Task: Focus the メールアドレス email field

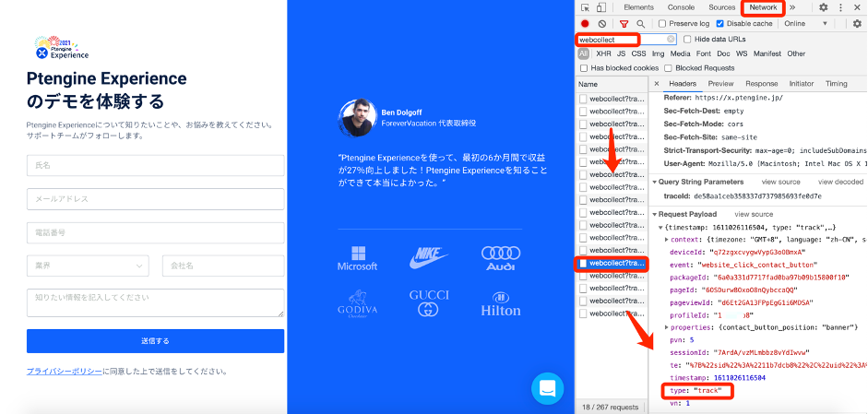Action: pyautogui.click(x=156, y=199)
